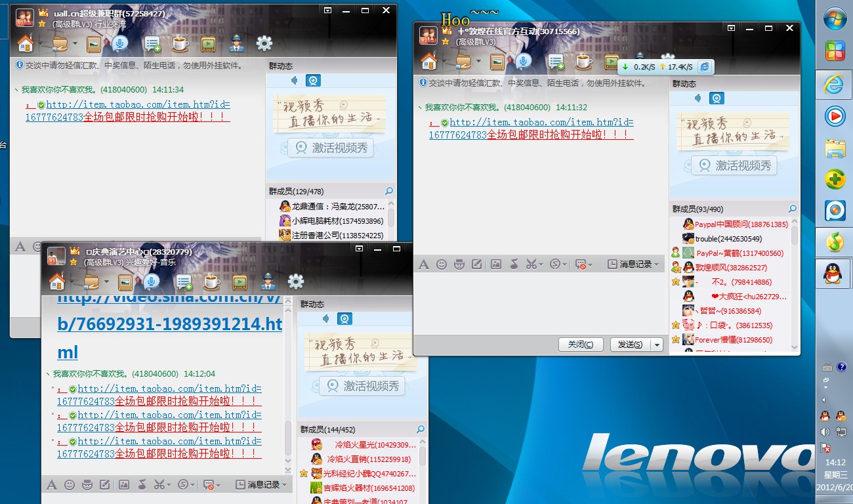Click 激活视频秀 in 敦煌在线官方互动 window
853x504 pixels.
734,165
